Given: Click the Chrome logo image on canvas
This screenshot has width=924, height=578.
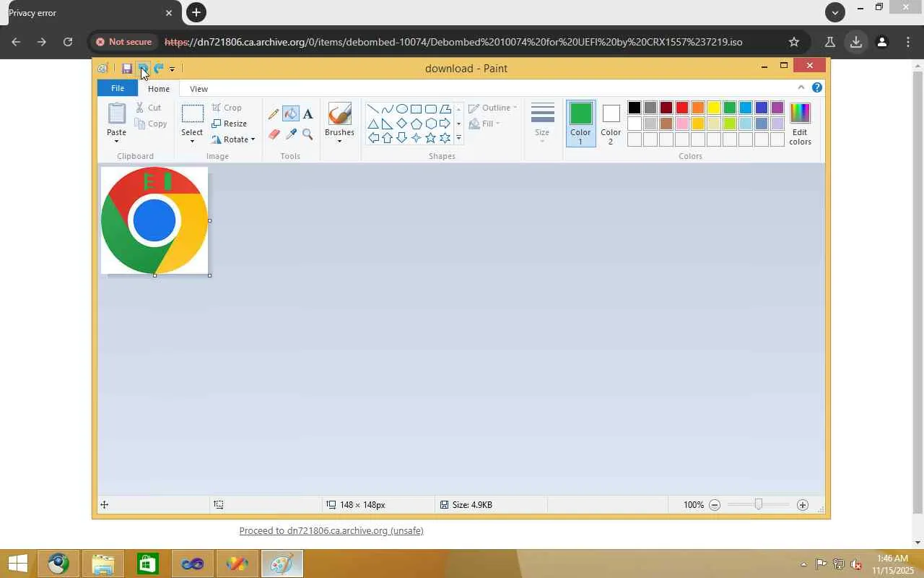Looking at the screenshot, I should 154,220.
